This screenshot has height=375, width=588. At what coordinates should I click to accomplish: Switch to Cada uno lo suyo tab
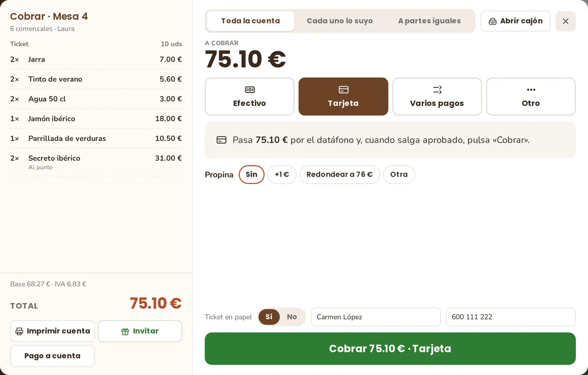click(x=340, y=21)
